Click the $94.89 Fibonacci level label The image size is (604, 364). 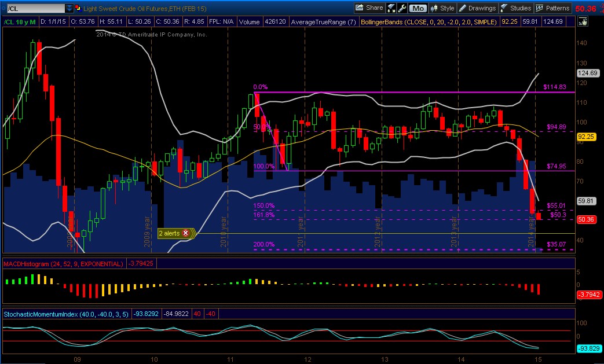tap(557, 127)
